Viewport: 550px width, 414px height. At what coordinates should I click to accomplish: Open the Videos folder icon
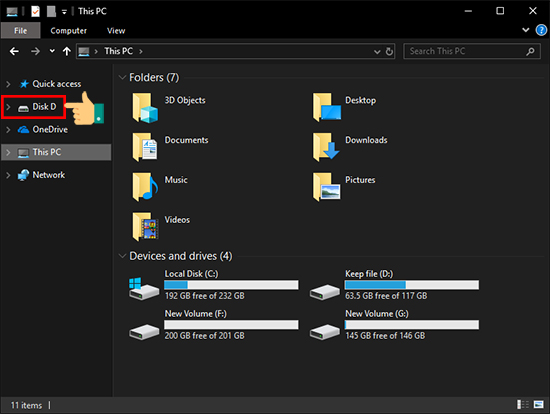pos(145,227)
